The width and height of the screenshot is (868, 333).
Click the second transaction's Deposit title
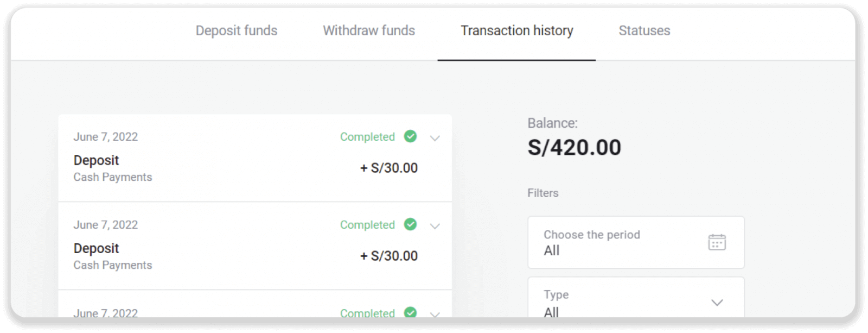(96, 248)
